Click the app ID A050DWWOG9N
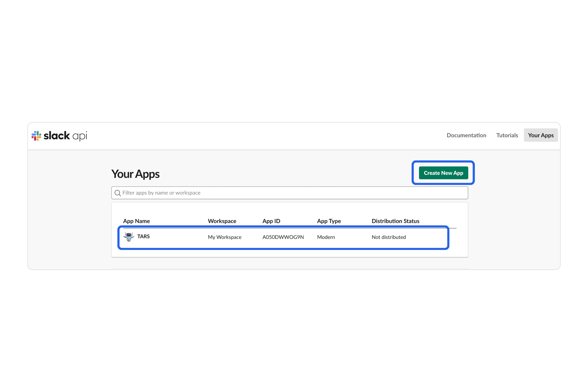 coord(283,237)
